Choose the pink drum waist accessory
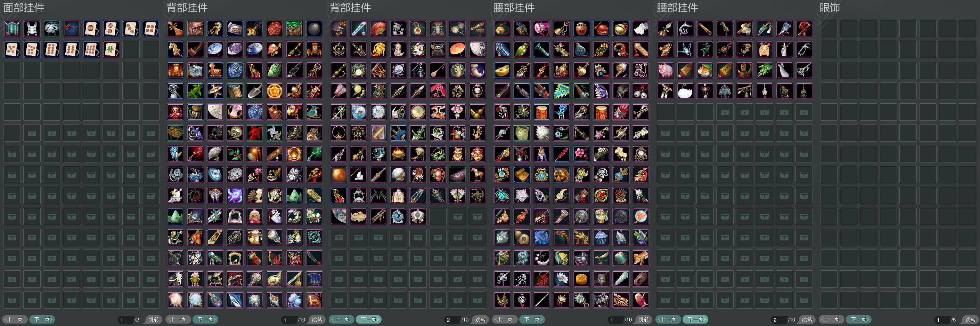 542,29
